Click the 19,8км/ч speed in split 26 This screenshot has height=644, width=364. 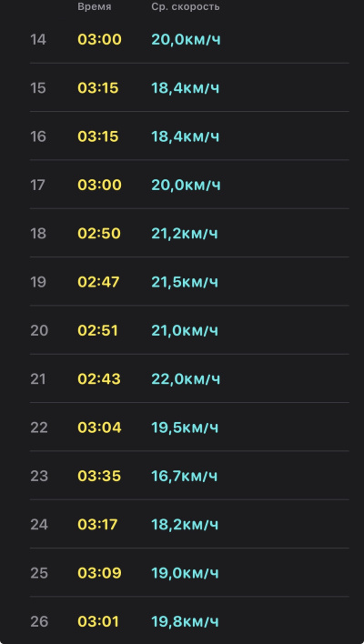(x=185, y=621)
